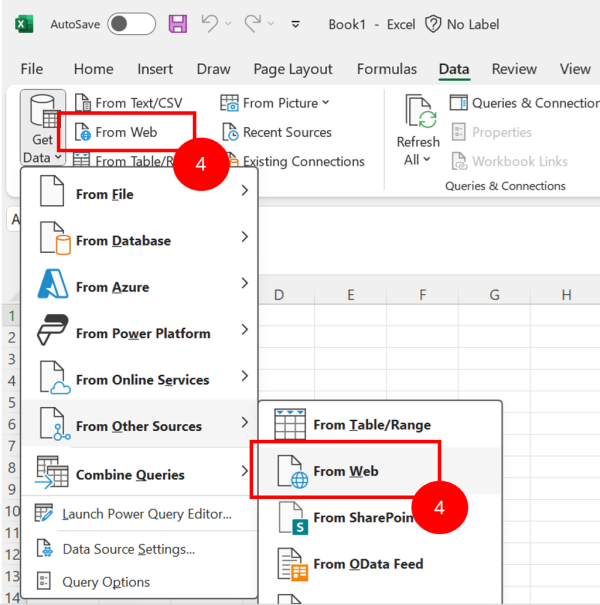Viewport: 600px width, 605px height.
Task: Open the Draw tab
Action: [213, 69]
